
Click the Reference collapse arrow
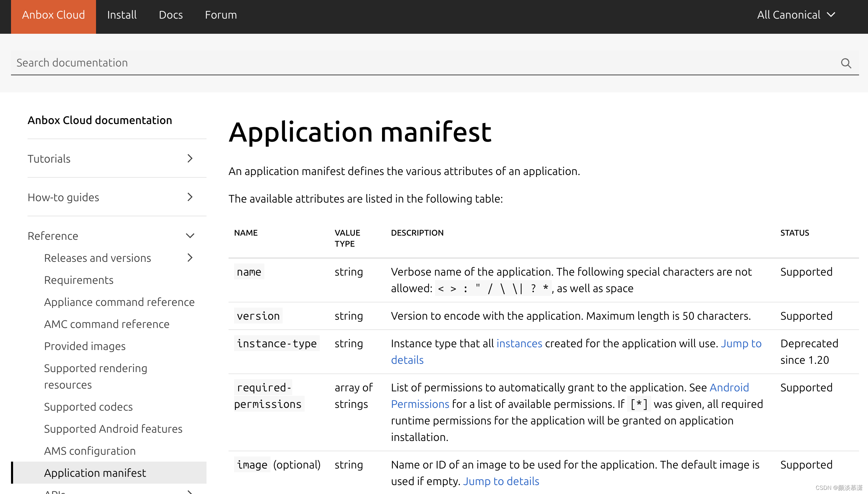coord(190,236)
